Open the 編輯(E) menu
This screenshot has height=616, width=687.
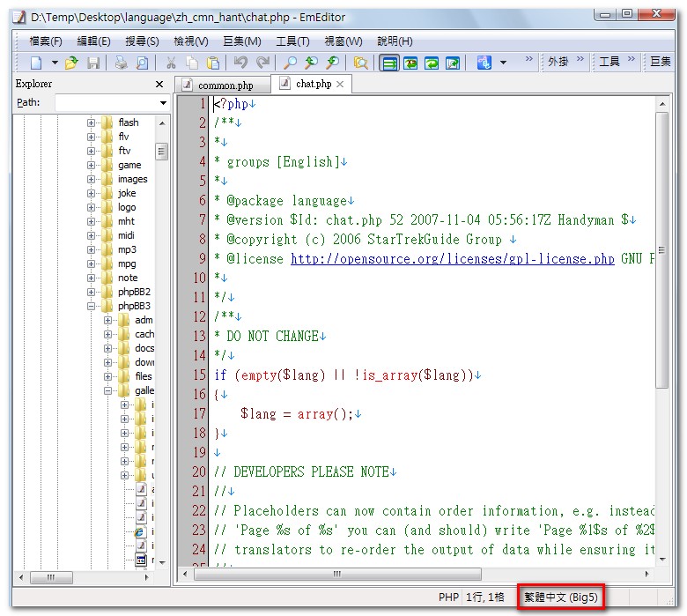click(93, 41)
